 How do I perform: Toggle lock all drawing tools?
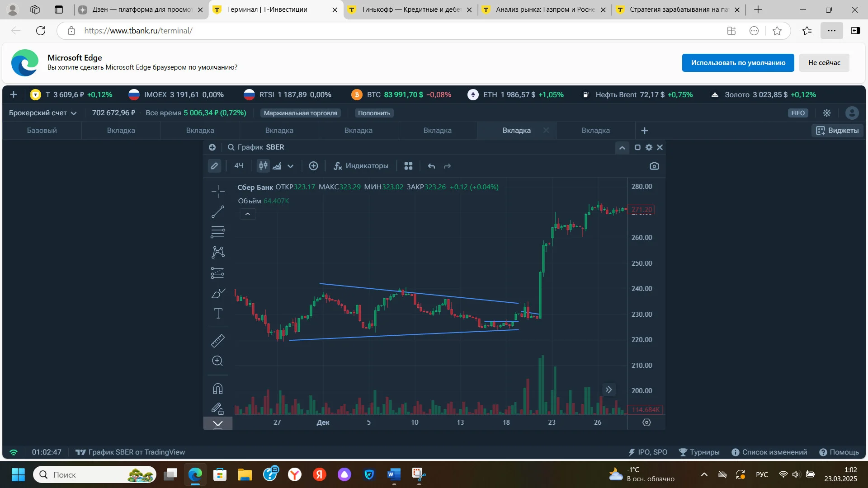coord(218,408)
